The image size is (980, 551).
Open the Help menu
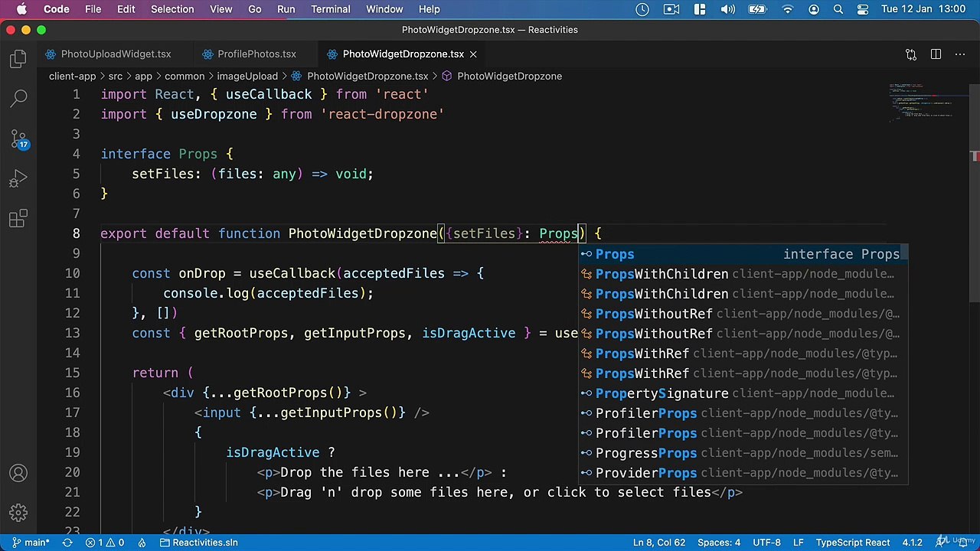(429, 9)
